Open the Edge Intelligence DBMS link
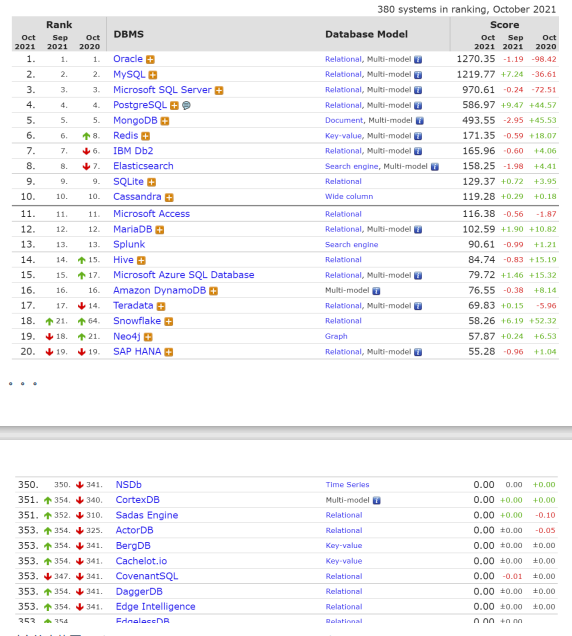 (x=155, y=607)
